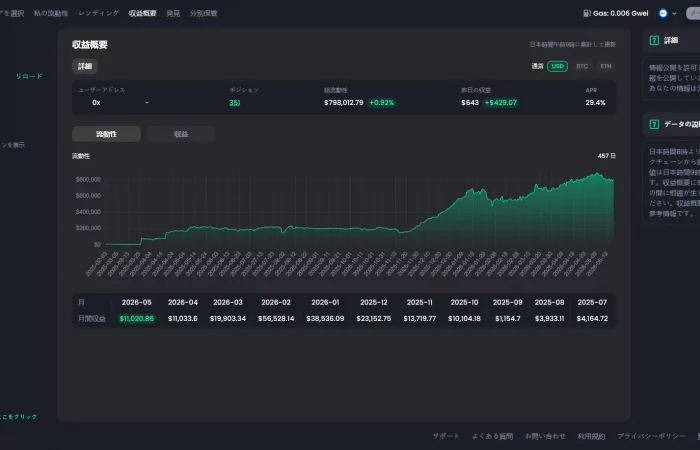Click the +0.92% change badge

coord(382,103)
